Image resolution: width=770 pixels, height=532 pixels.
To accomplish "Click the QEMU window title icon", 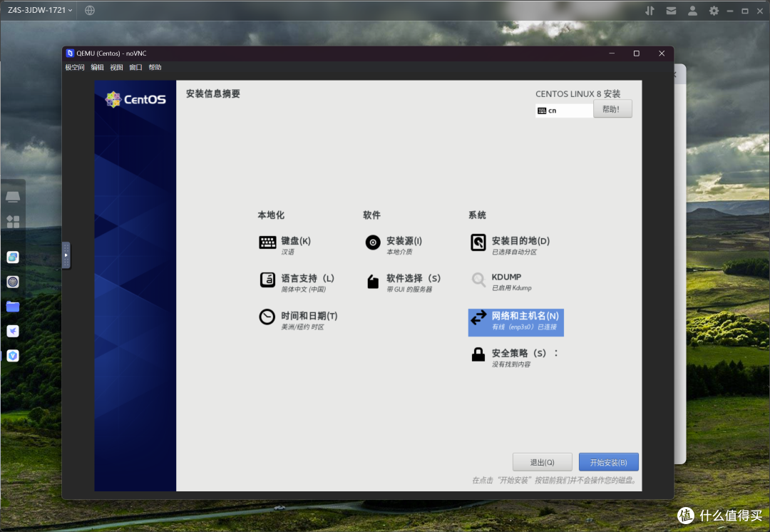I will (70, 53).
